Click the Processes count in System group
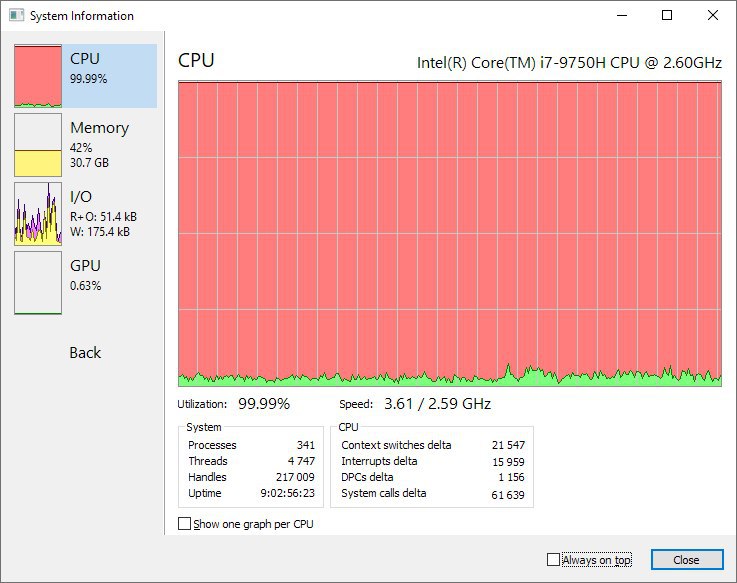The width and height of the screenshot is (737, 583). pos(305,445)
